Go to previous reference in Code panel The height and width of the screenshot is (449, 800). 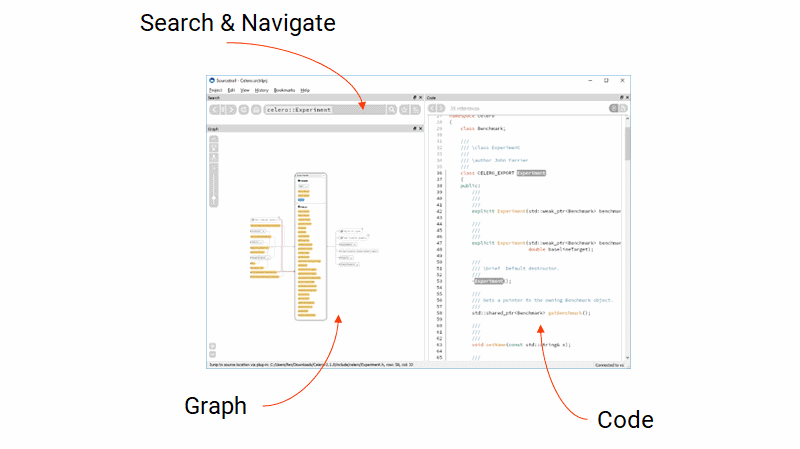pos(432,108)
